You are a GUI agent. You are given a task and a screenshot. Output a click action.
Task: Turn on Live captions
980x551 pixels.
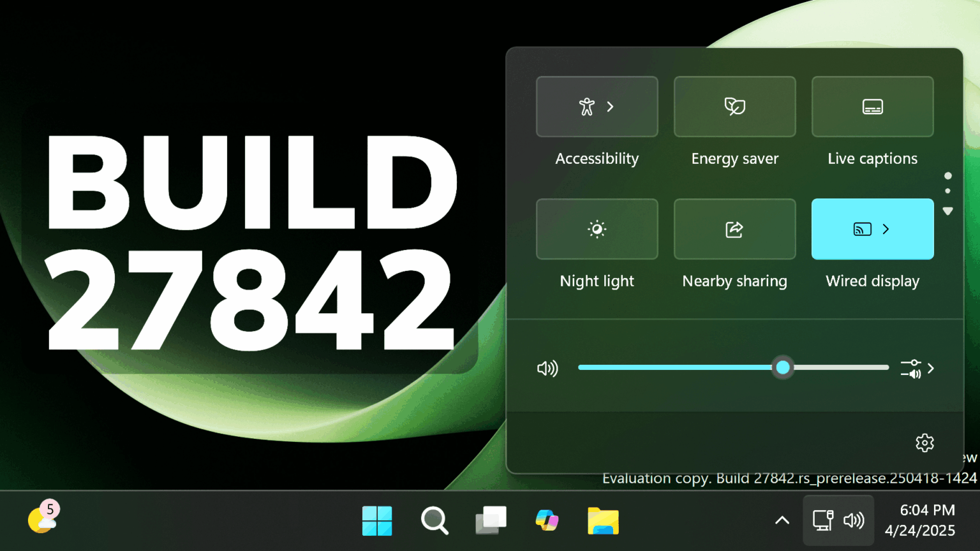[872, 107]
